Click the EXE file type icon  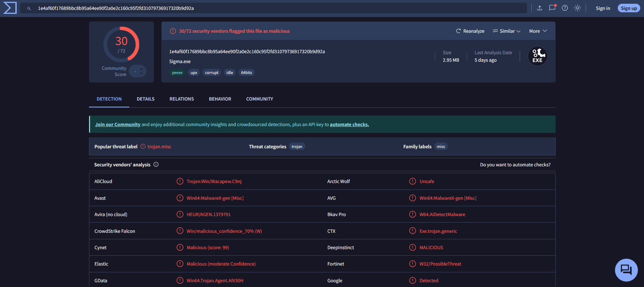[x=538, y=56]
